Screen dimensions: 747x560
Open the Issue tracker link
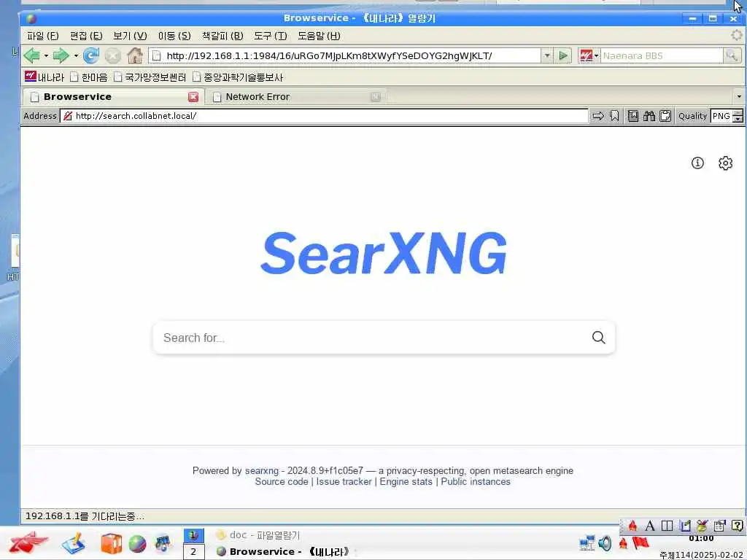click(x=344, y=481)
